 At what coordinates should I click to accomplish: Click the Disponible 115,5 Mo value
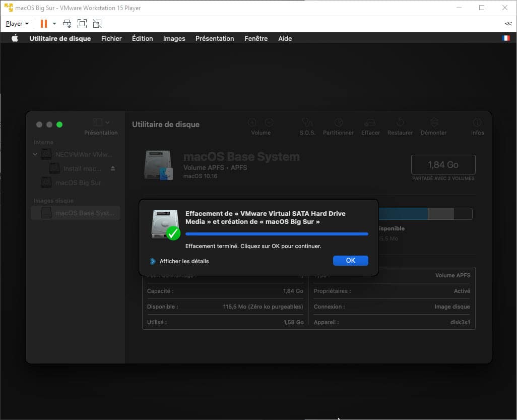click(x=263, y=307)
